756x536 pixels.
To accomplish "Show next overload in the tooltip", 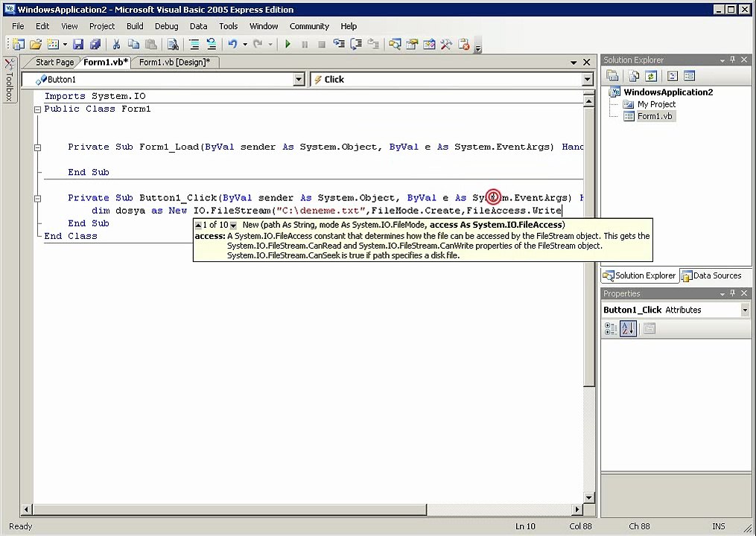I will point(233,225).
